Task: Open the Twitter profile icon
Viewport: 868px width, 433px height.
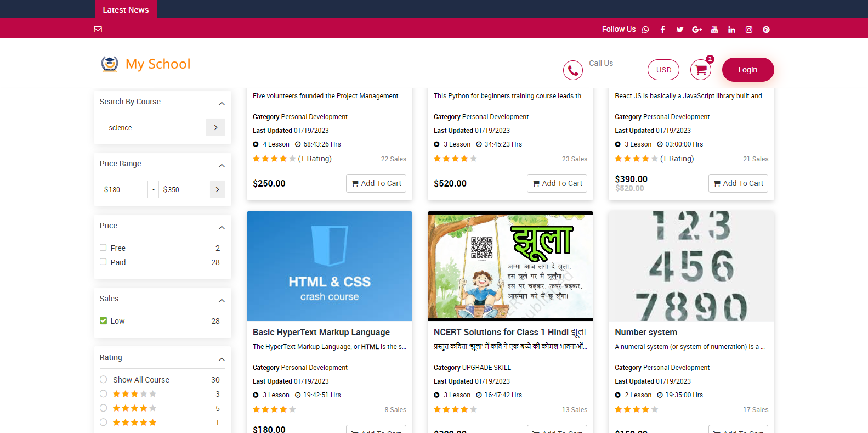Action: click(x=679, y=30)
